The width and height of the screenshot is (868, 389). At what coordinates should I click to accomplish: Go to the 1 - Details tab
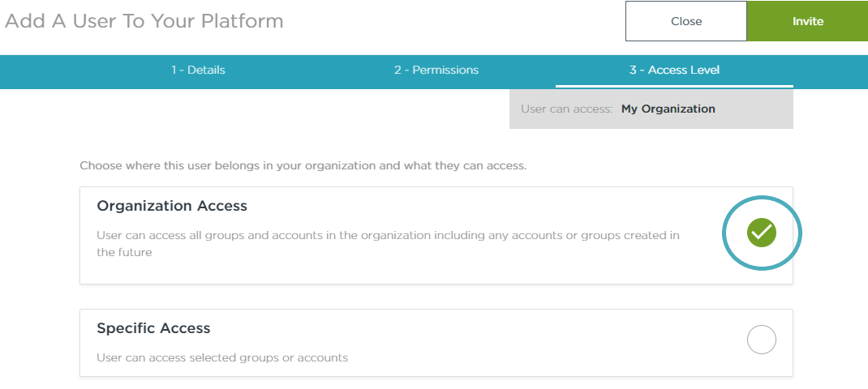point(198,70)
